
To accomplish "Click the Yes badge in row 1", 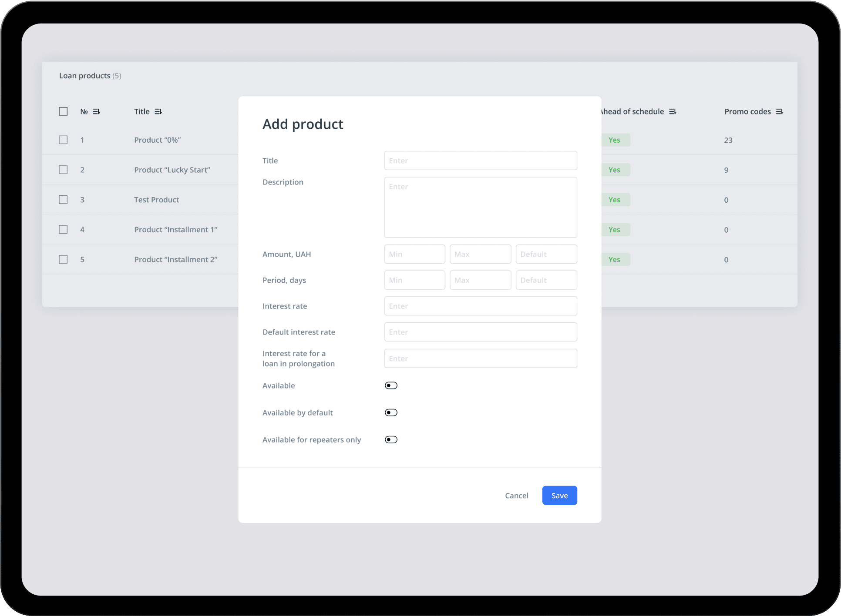I will click(616, 140).
